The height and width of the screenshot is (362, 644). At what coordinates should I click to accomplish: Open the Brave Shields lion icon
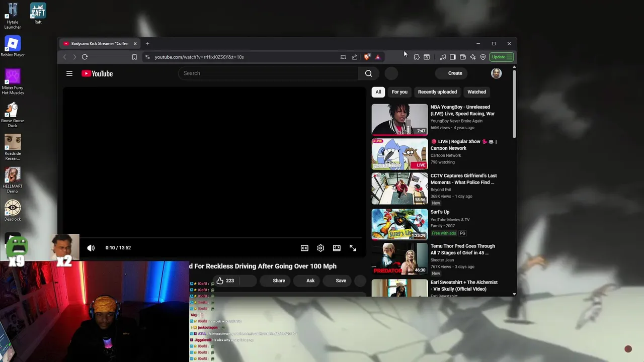[x=367, y=57]
